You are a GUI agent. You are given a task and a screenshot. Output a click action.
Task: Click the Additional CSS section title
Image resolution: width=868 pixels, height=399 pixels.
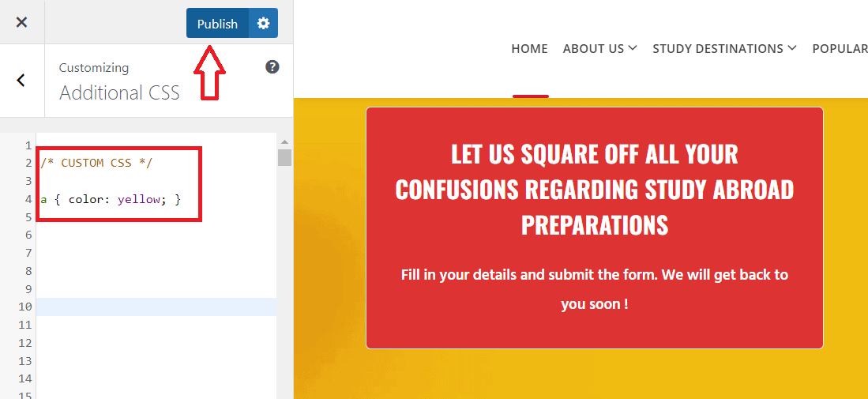coord(119,92)
